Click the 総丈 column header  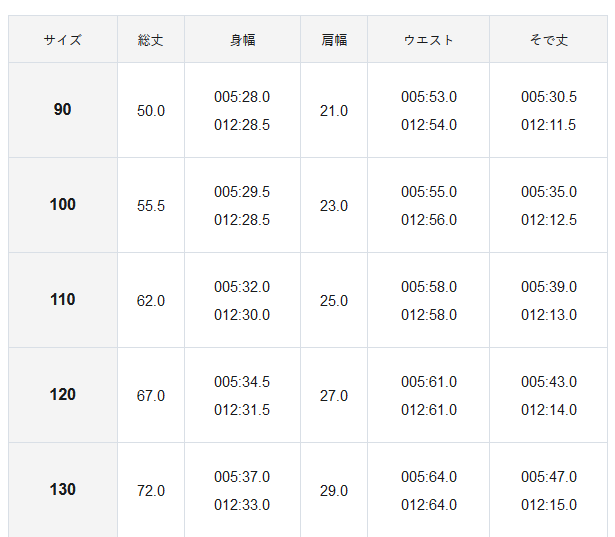coord(151,40)
